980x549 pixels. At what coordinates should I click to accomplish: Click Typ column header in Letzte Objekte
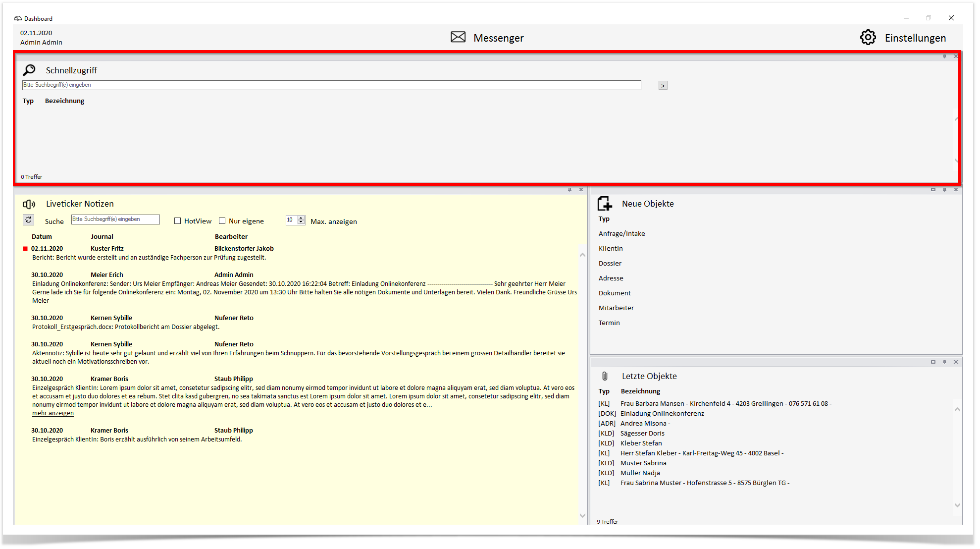pyautogui.click(x=604, y=391)
